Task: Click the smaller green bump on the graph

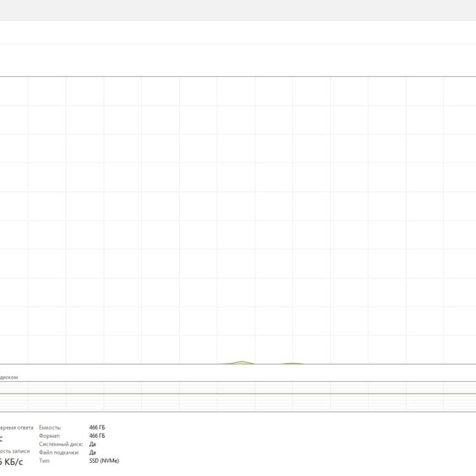Action: tap(293, 363)
